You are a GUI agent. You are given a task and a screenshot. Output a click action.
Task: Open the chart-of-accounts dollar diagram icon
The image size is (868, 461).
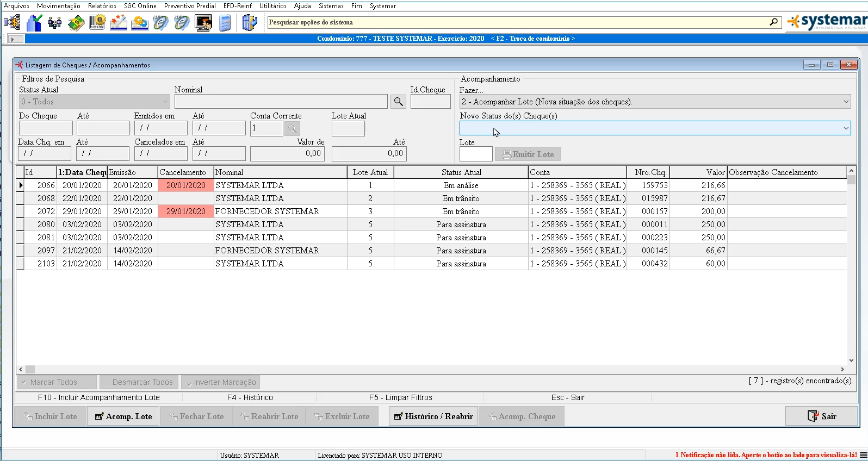(11, 23)
